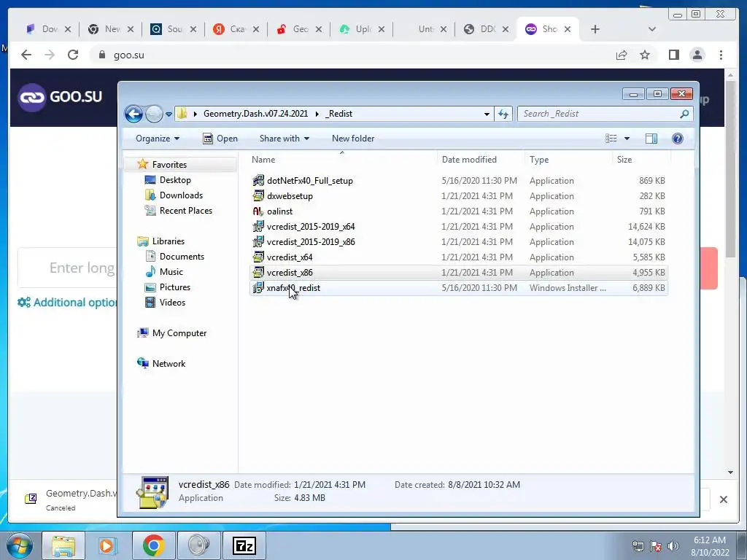Sort by Name column header
Image resolution: width=747 pixels, height=560 pixels.
(x=342, y=160)
